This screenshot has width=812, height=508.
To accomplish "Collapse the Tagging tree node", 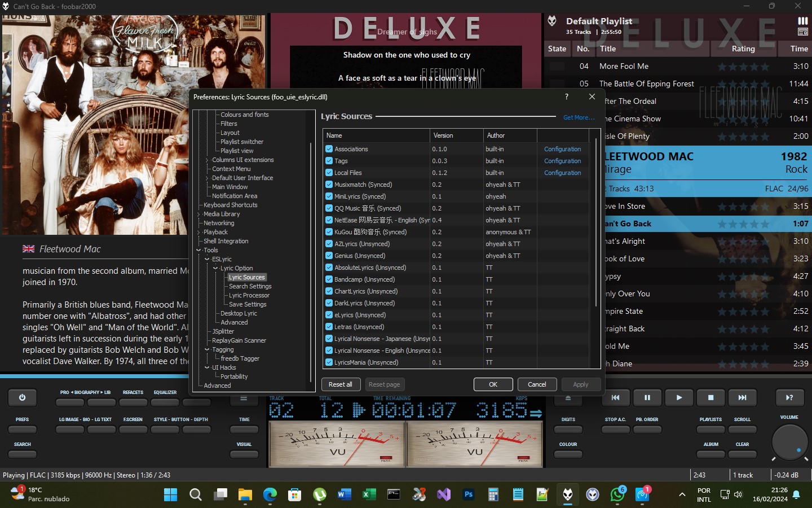I will tap(207, 349).
